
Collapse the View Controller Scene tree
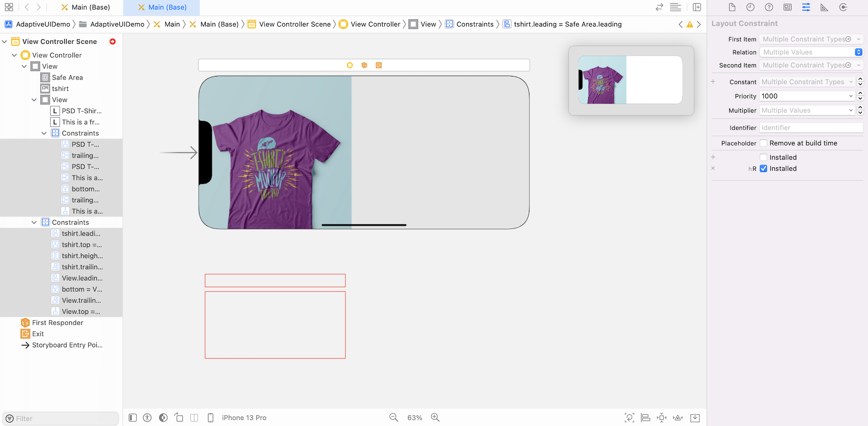[x=5, y=42]
